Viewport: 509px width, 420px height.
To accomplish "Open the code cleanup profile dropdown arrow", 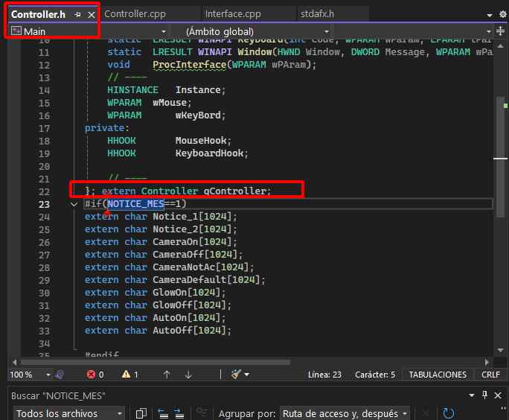I will tap(247, 375).
